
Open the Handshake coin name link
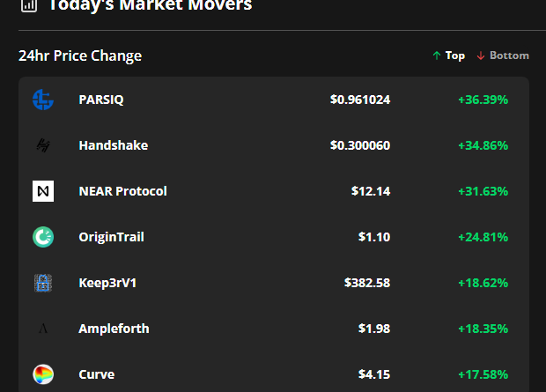click(x=113, y=145)
